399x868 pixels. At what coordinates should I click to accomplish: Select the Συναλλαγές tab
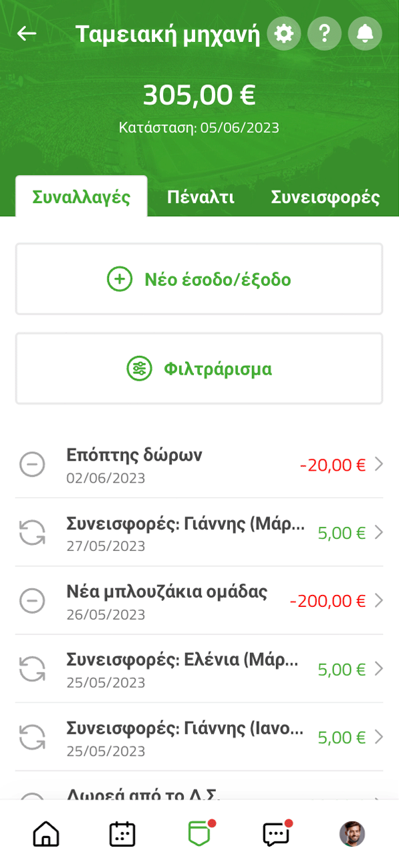(82, 196)
